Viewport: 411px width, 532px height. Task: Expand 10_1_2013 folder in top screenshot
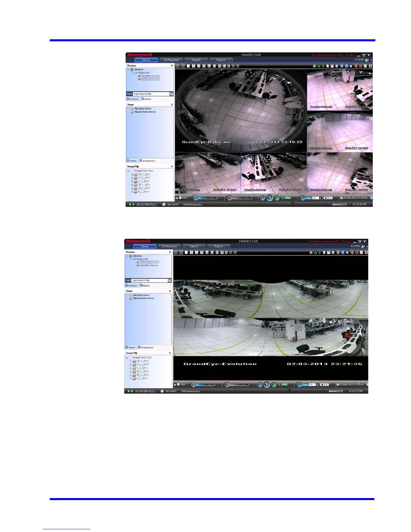tap(132, 174)
